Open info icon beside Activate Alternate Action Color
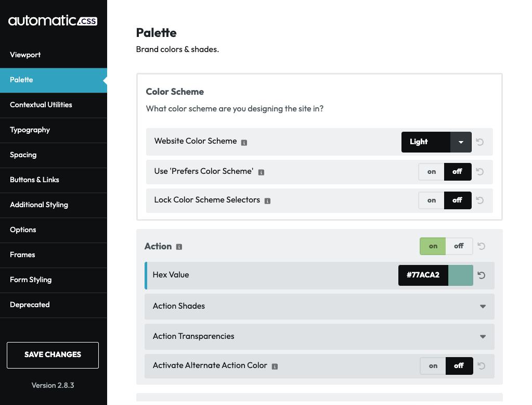 [x=275, y=366]
